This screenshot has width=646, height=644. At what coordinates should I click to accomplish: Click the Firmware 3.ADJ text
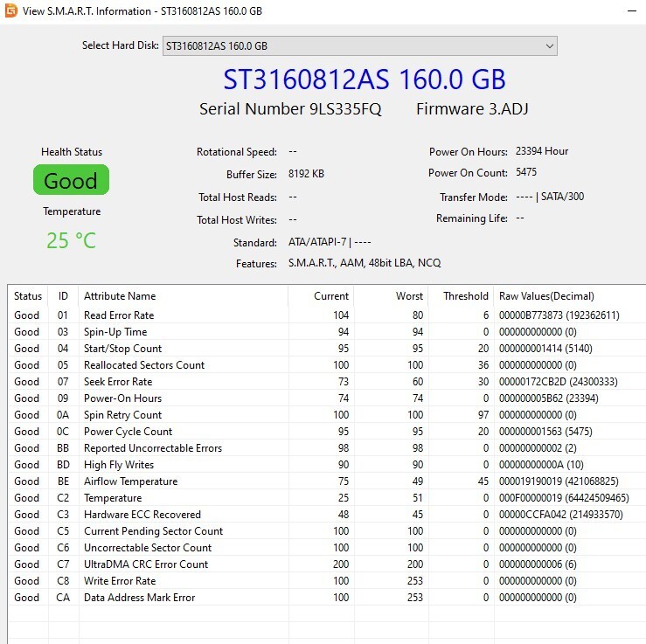click(472, 108)
